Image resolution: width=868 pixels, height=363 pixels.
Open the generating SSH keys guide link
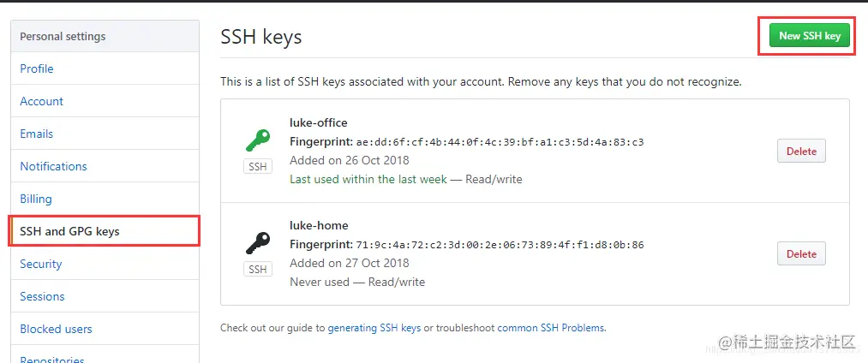coord(374,327)
